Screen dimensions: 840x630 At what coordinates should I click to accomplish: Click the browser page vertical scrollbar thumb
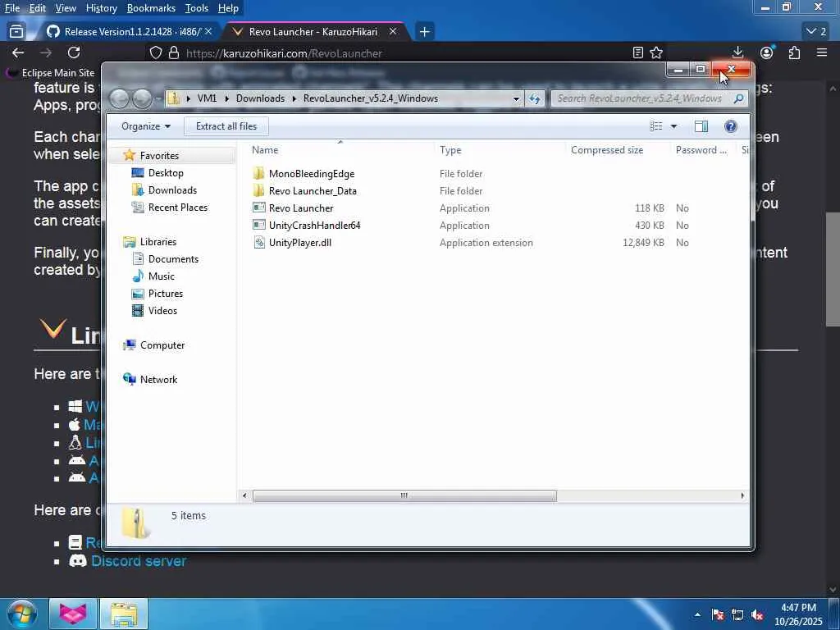click(833, 269)
